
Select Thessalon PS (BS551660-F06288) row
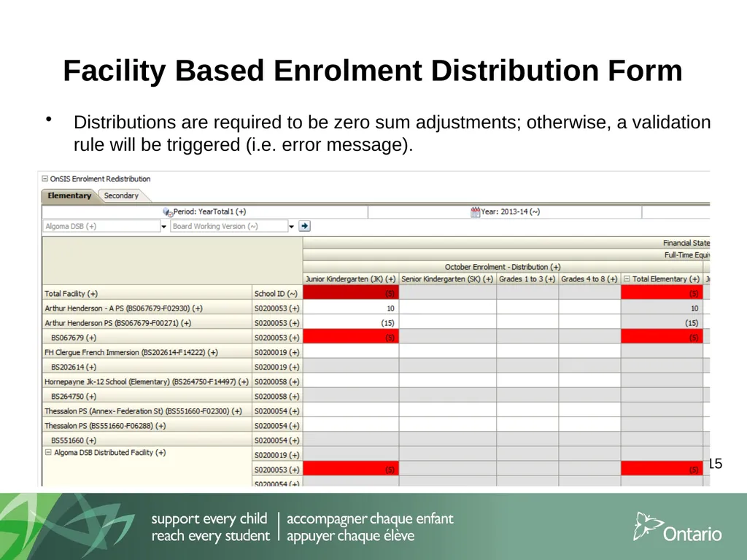pos(147,426)
